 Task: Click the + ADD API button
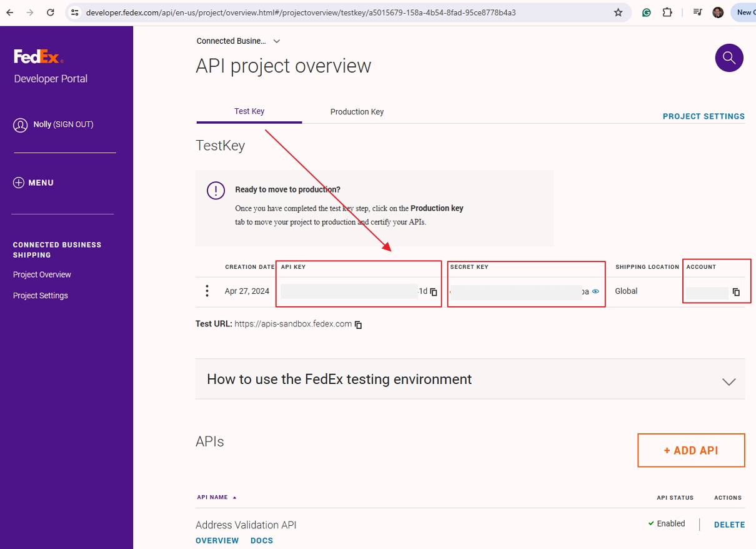click(691, 450)
